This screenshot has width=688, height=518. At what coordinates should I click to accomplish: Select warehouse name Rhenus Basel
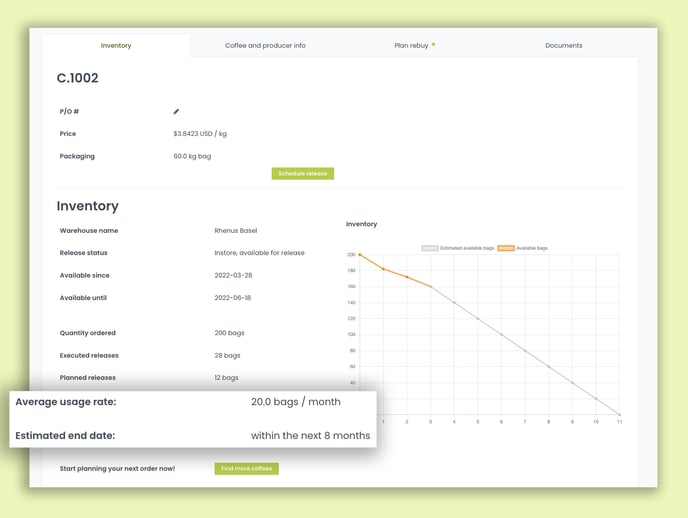click(236, 231)
